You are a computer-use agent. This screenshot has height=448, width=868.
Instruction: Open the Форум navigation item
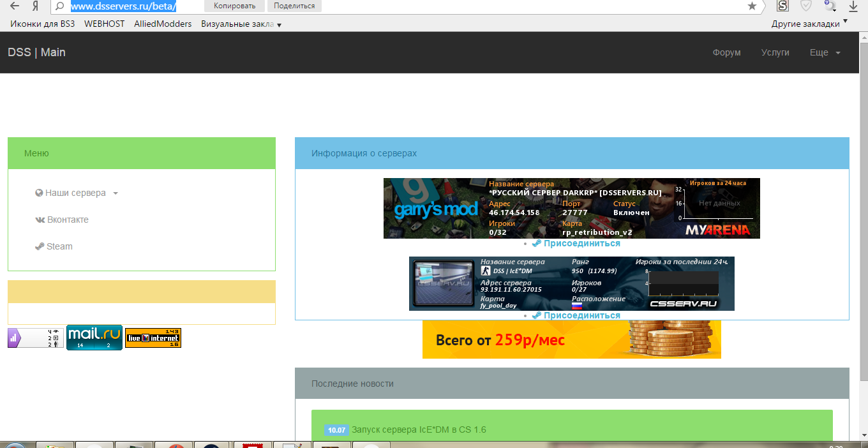click(726, 52)
